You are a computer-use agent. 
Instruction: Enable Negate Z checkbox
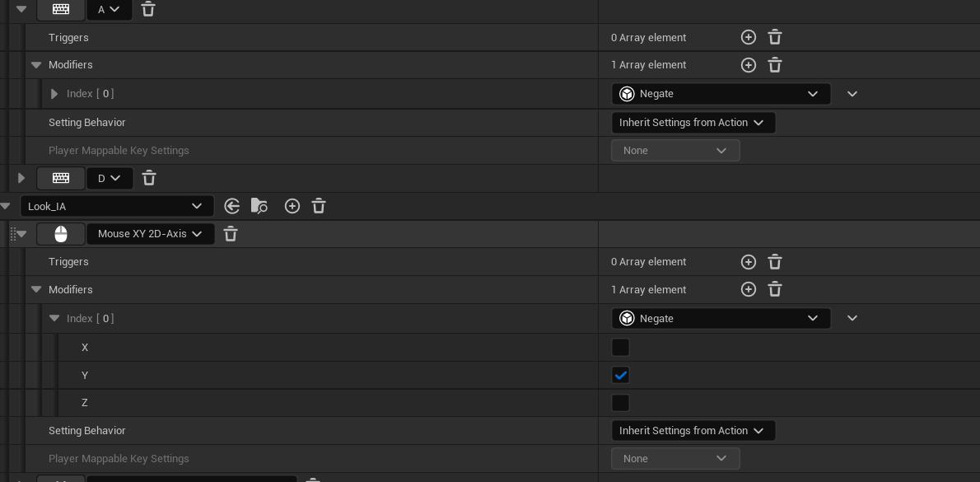(x=620, y=403)
